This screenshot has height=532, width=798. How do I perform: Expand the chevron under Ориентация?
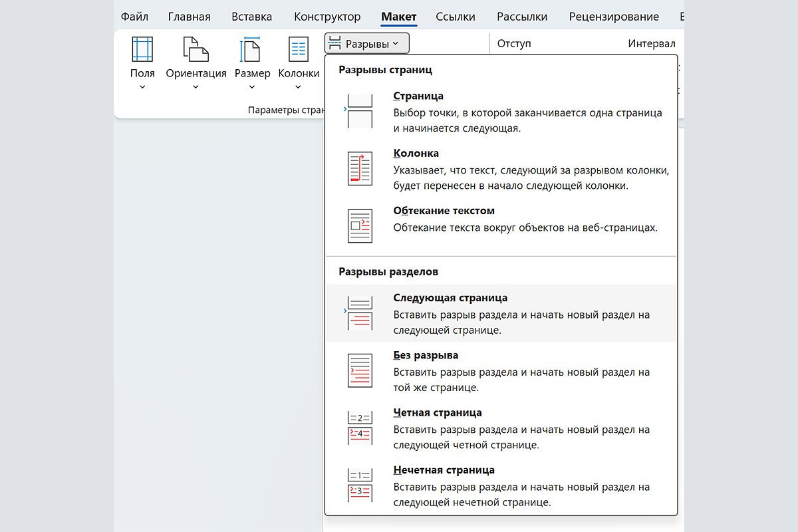[x=196, y=86]
